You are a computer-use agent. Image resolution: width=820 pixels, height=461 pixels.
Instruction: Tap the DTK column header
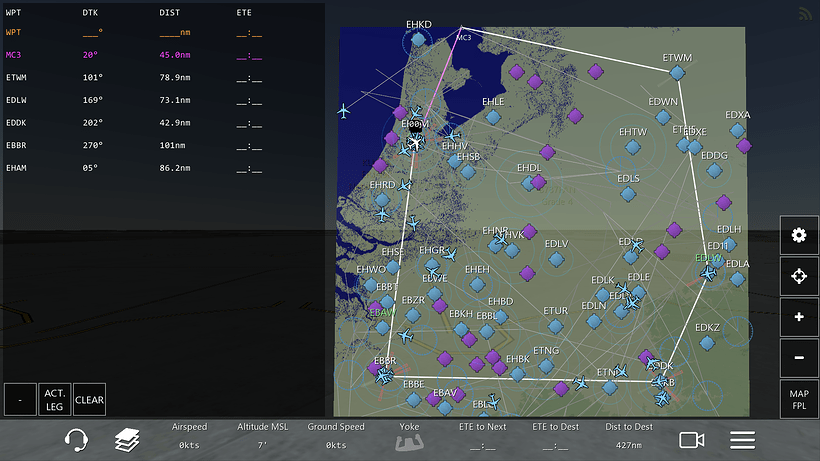(90, 13)
